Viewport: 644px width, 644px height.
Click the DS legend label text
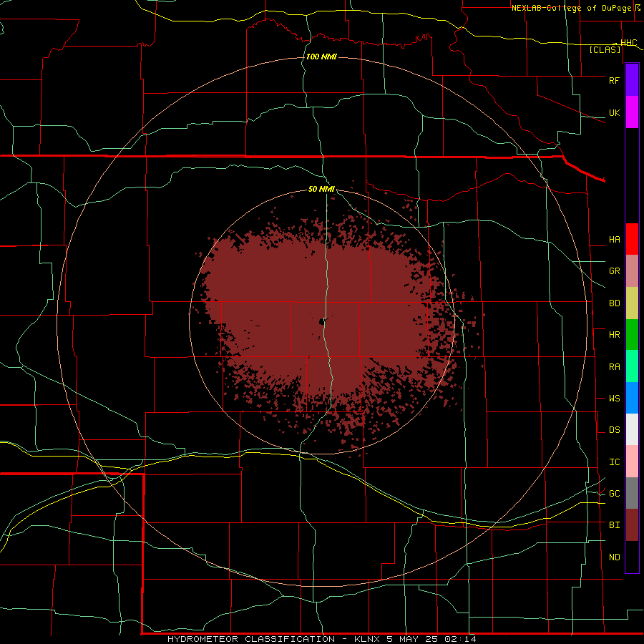coord(614,430)
